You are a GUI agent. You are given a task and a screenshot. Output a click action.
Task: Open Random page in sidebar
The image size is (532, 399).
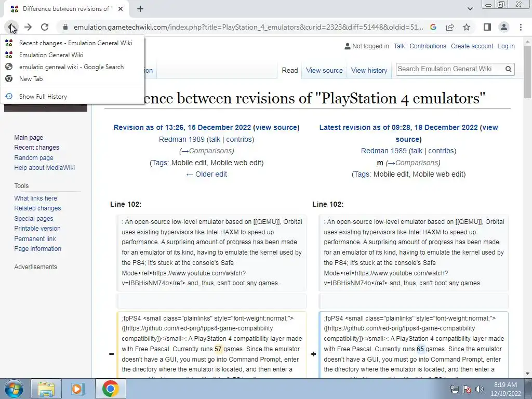(34, 158)
